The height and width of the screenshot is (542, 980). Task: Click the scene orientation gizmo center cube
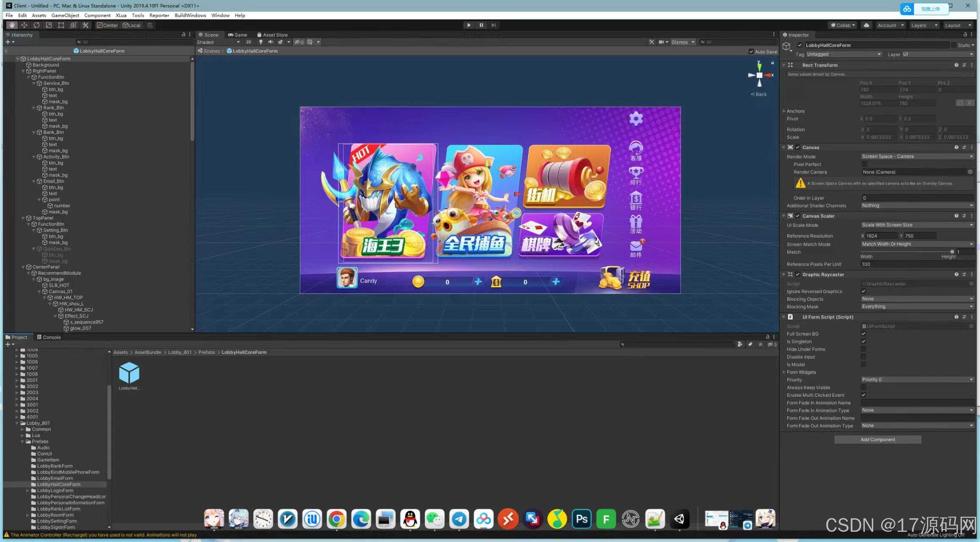759,75
